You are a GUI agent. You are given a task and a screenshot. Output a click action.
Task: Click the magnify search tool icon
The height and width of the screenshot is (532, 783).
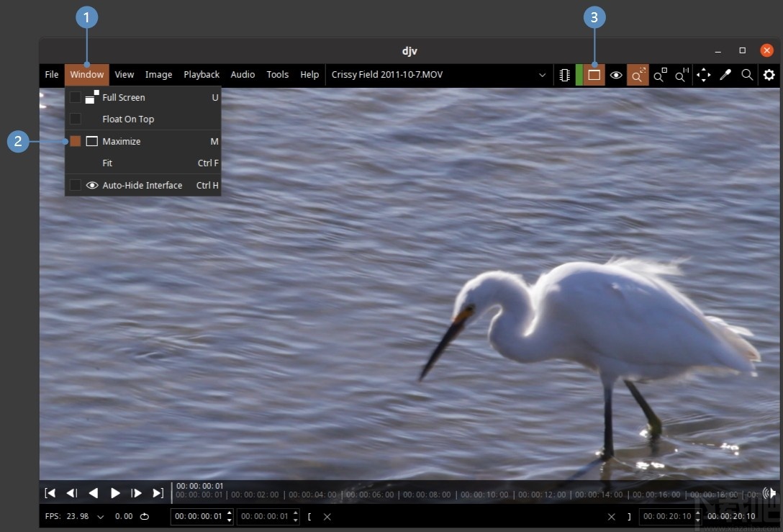(747, 75)
